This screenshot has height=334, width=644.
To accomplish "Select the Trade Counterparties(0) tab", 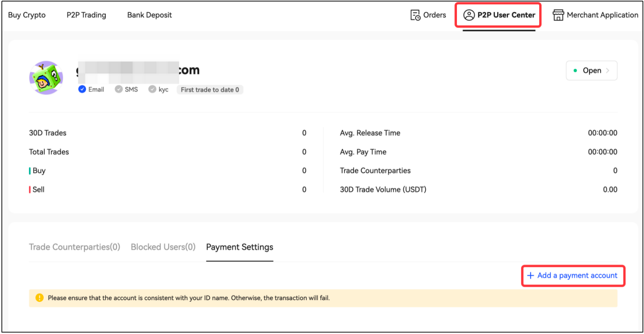I will point(75,247).
